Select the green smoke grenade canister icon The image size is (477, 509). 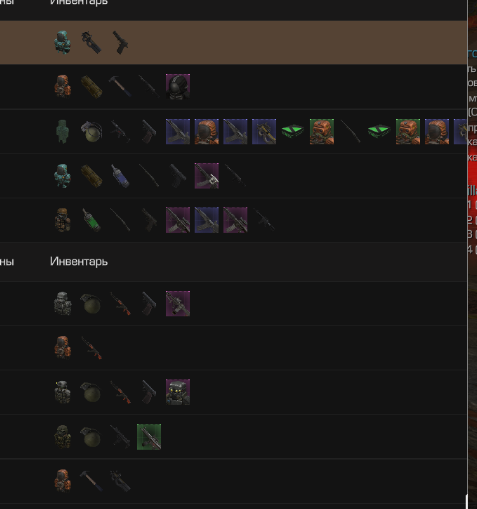coord(91,220)
